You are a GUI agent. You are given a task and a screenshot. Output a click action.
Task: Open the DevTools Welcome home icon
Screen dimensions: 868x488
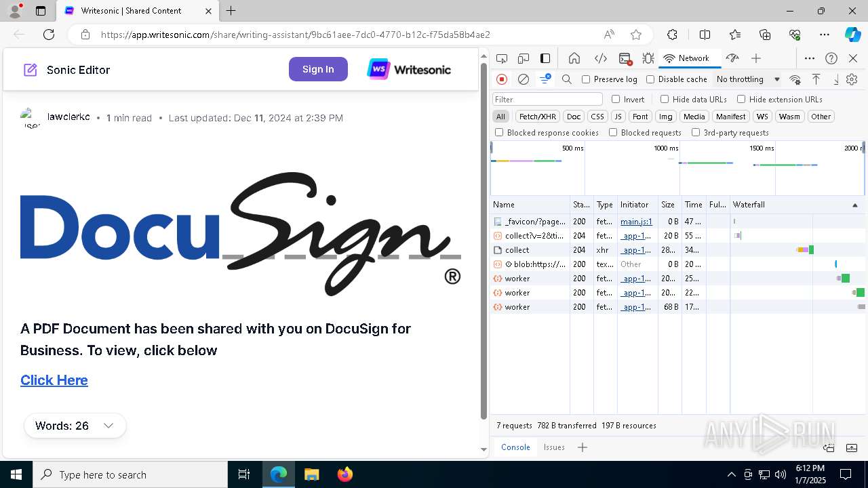point(574,58)
